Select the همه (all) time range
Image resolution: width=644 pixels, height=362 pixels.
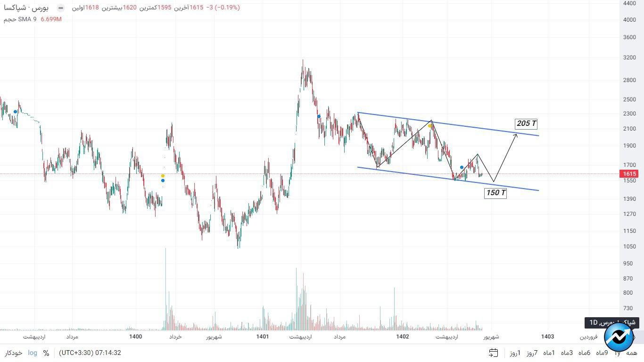click(x=632, y=353)
